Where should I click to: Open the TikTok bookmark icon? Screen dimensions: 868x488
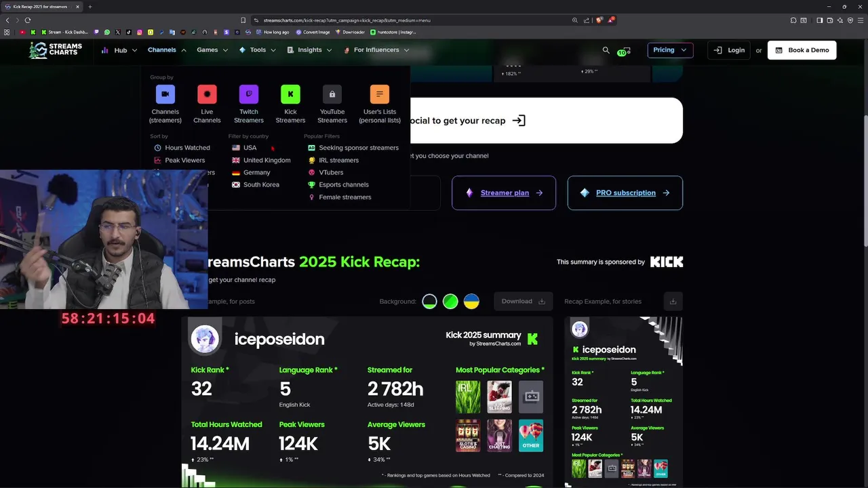click(x=129, y=32)
